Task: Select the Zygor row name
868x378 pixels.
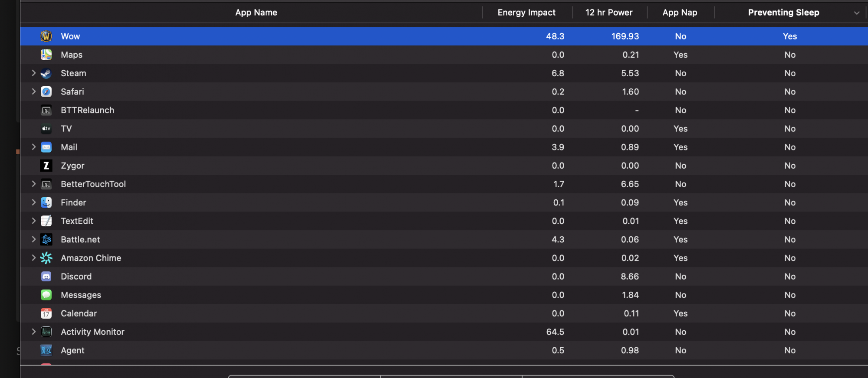Action: pos(72,166)
